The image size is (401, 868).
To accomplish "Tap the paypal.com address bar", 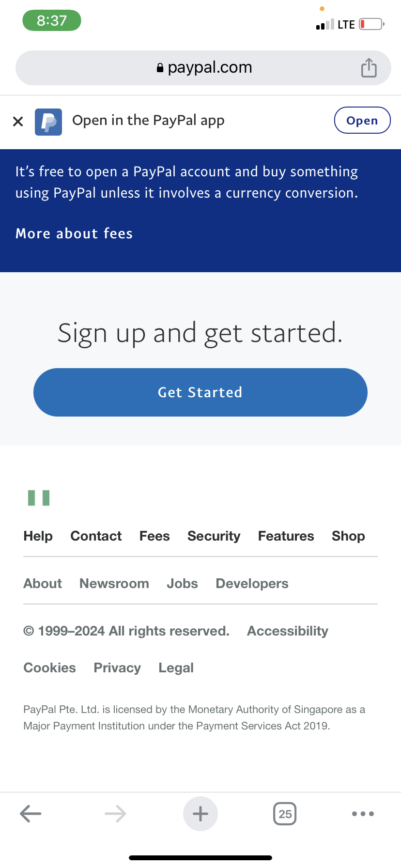I will coord(203,68).
